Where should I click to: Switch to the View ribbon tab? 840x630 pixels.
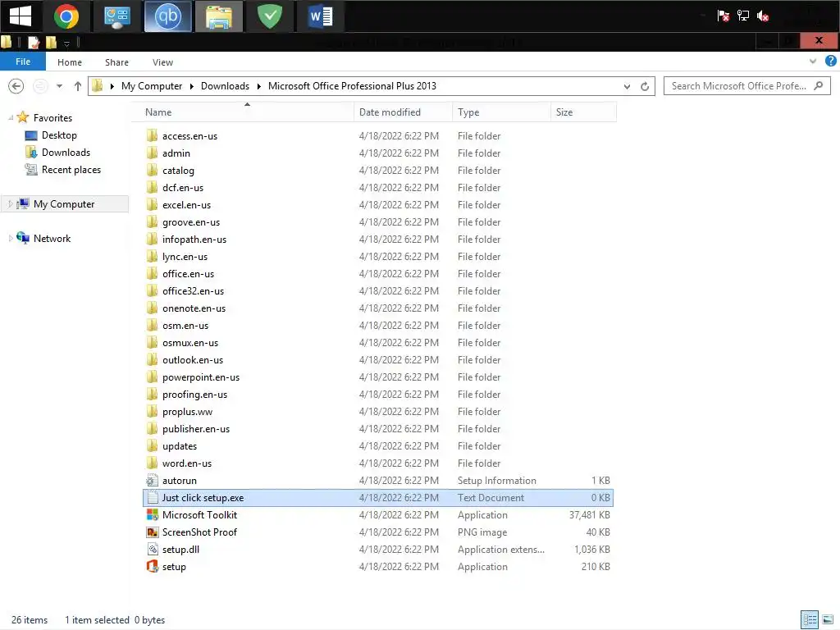point(162,62)
